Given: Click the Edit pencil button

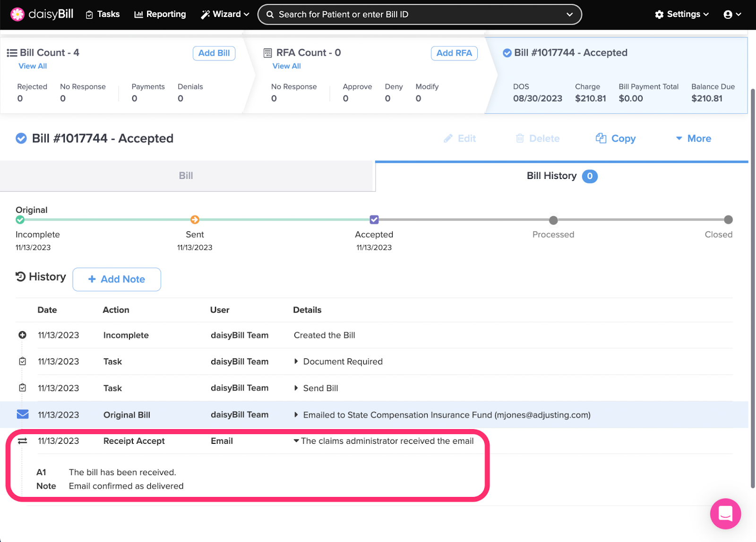Looking at the screenshot, I should click(x=460, y=138).
